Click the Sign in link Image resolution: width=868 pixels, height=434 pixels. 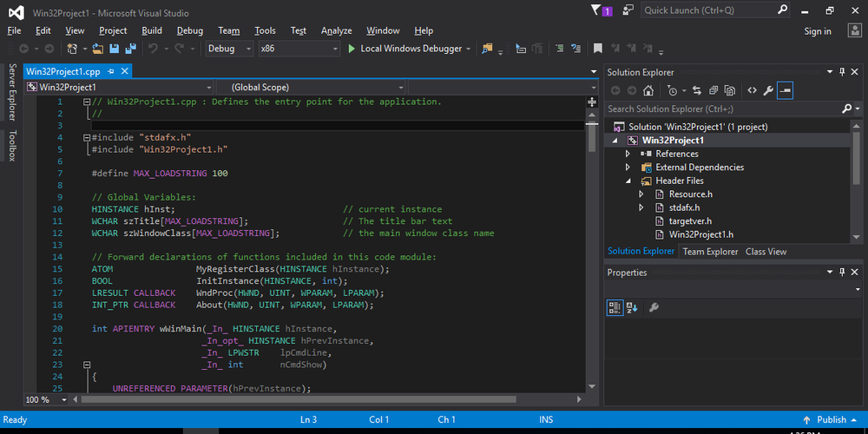pyautogui.click(x=818, y=31)
